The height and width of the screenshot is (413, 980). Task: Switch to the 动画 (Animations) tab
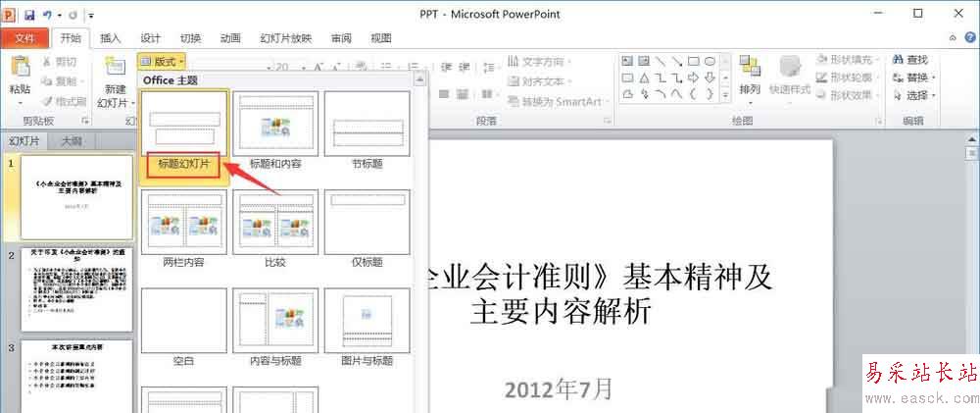click(x=230, y=38)
